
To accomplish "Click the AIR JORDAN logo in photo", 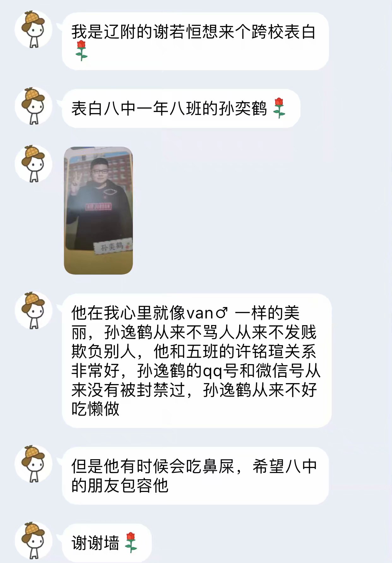I will (98, 207).
